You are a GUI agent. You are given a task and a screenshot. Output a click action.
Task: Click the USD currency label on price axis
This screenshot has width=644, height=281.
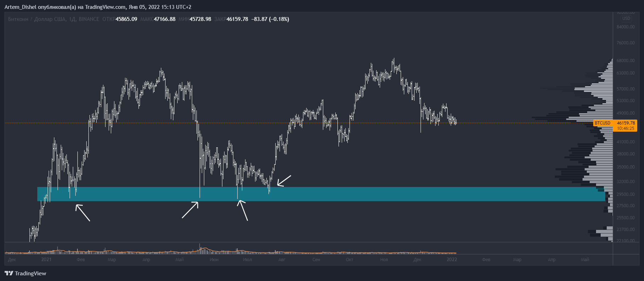tap(626, 18)
